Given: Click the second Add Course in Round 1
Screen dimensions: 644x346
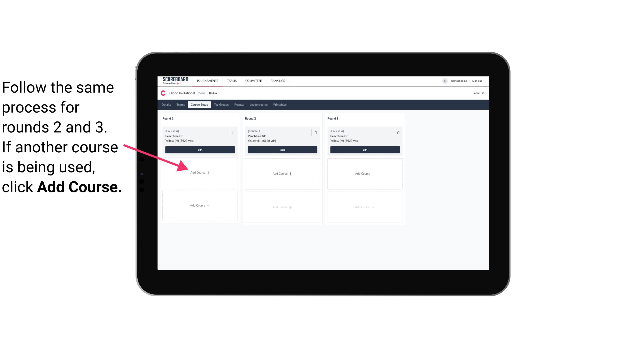Looking at the screenshot, I should [x=200, y=205].
